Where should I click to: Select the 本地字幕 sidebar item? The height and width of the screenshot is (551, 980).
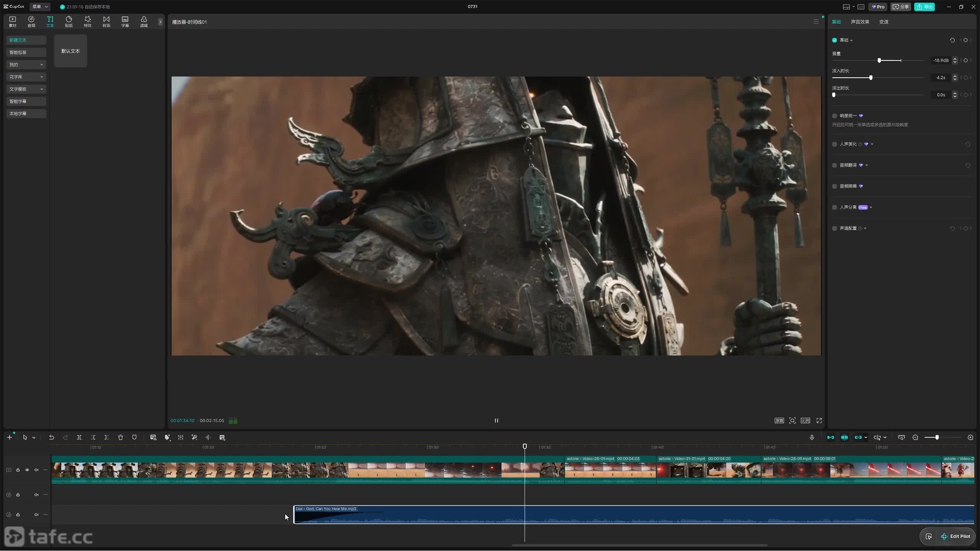coord(26,114)
